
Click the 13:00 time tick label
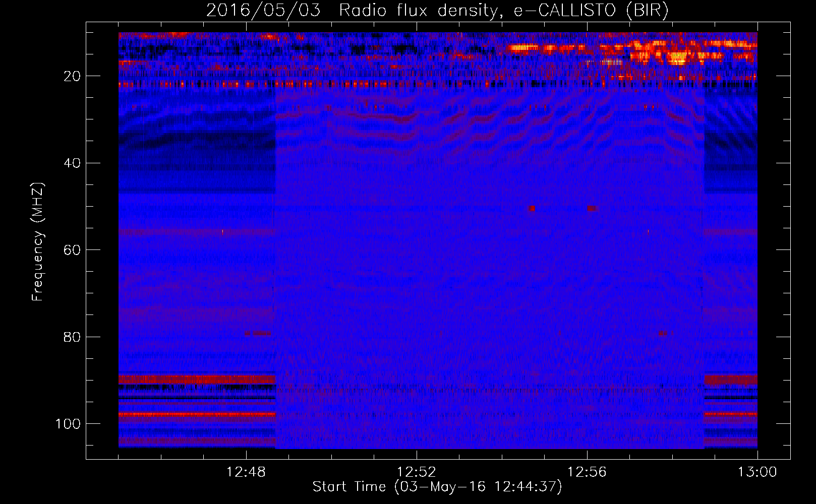point(757,472)
